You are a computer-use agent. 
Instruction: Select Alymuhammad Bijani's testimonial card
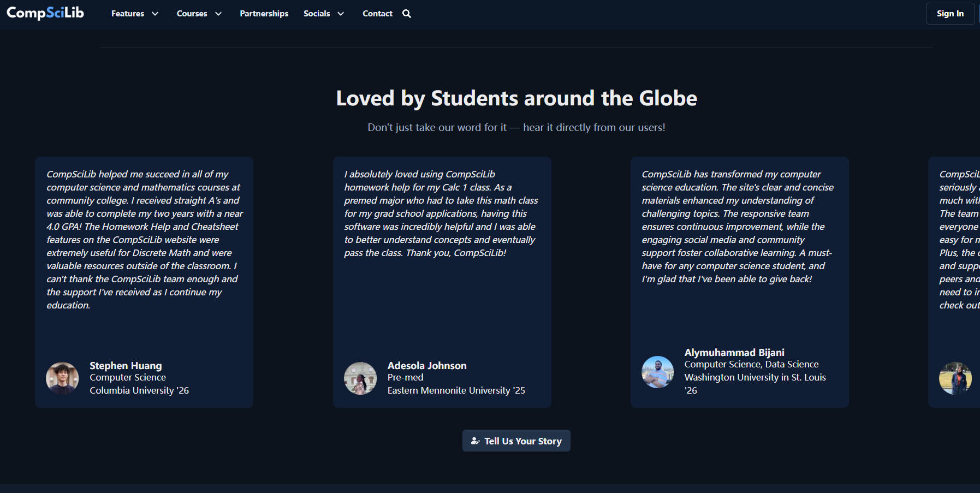(739, 281)
